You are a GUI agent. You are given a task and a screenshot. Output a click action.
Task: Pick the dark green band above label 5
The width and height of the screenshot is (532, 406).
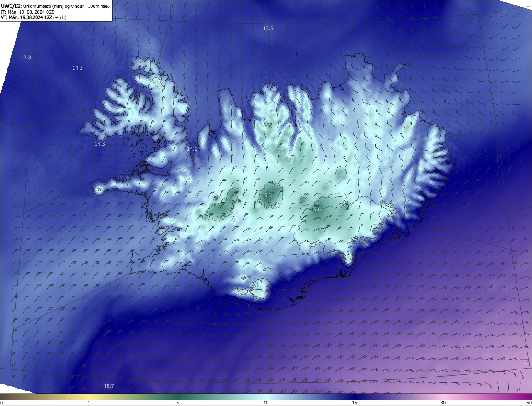click(x=177, y=396)
